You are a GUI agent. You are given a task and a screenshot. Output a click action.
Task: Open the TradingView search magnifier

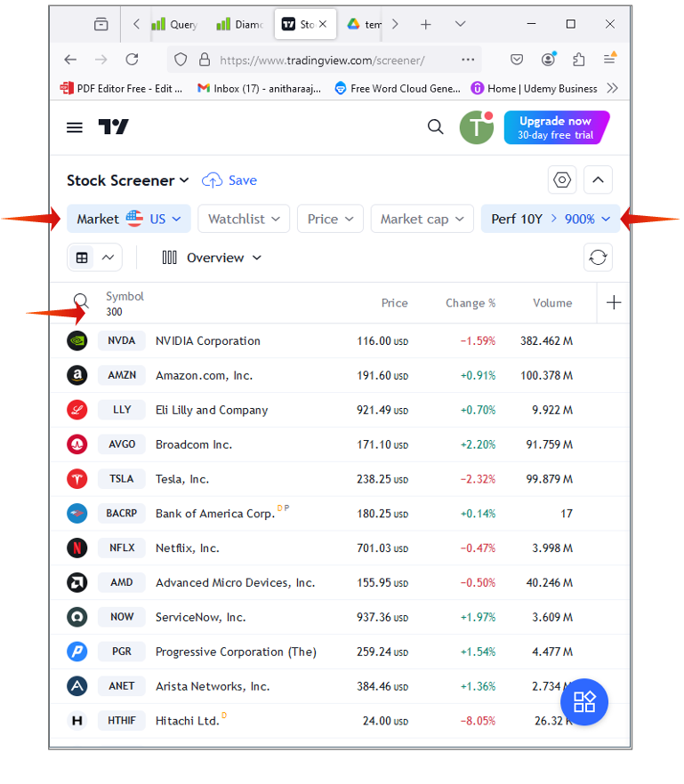click(x=435, y=127)
